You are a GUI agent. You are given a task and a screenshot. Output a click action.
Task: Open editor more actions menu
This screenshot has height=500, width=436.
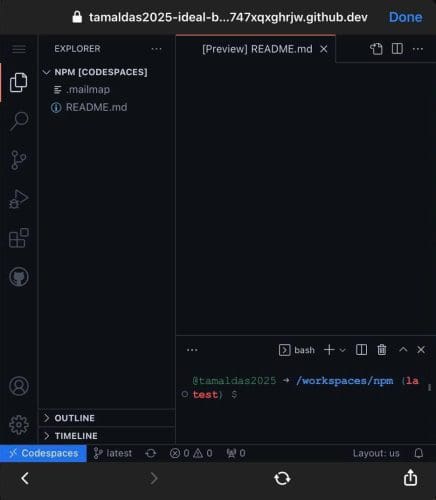(418, 49)
